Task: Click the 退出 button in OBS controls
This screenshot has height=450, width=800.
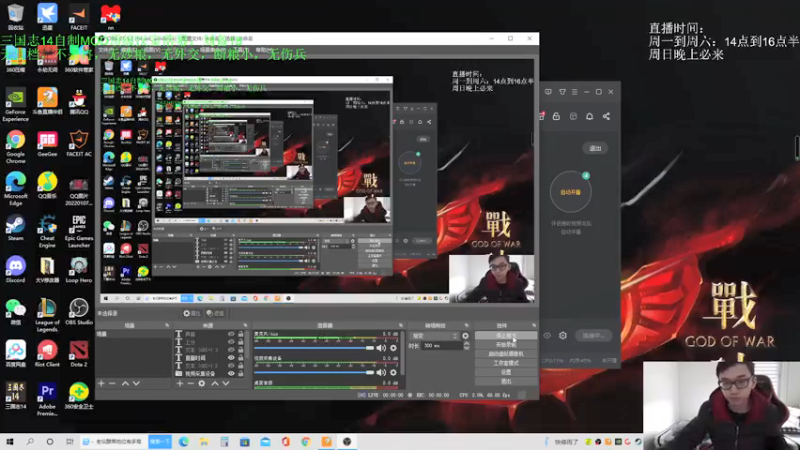Action: pos(506,381)
